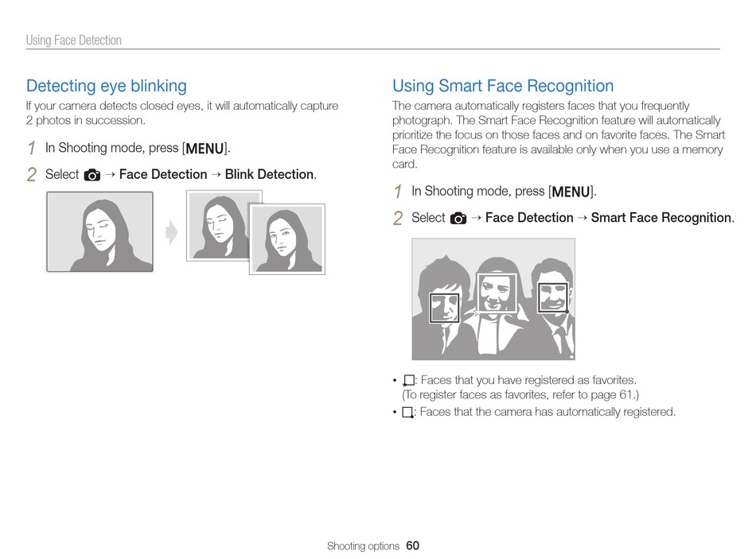The width and height of the screenshot is (756, 559).
Task: Click the closed-eyes woman illustration with rounded border
Action: click(x=99, y=232)
